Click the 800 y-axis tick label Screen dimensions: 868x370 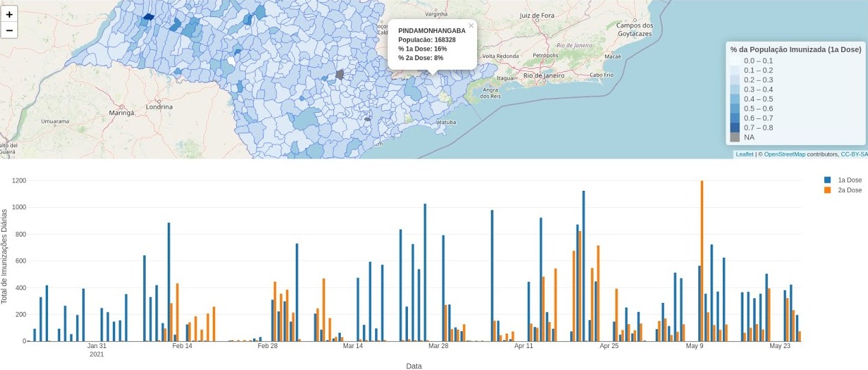(x=19, y=234)
